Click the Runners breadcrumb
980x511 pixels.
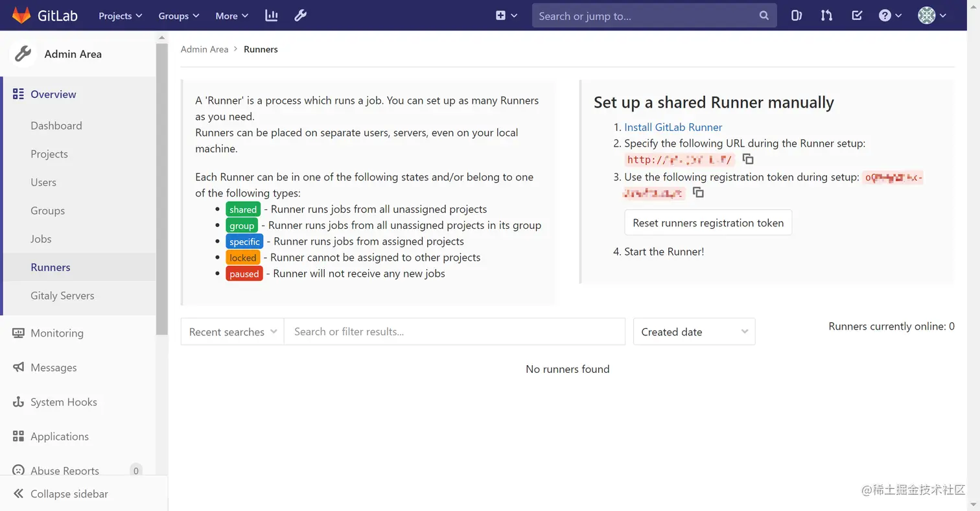261,49
